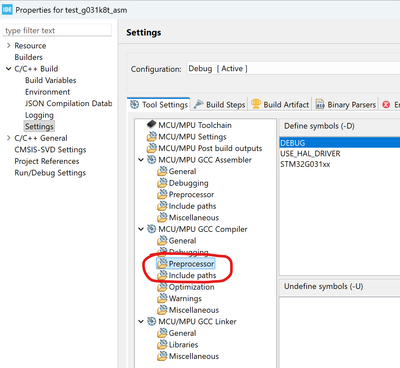This screenshot has width=400, height=368.
Task: Open the Configuration combo box
Action: [x=293, y=69]
